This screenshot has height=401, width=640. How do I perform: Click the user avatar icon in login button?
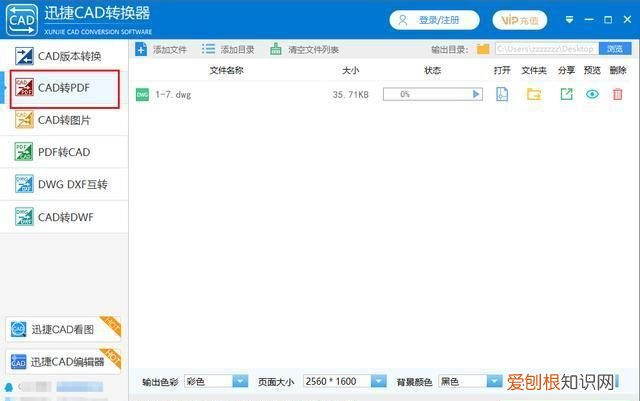(402, 20)
